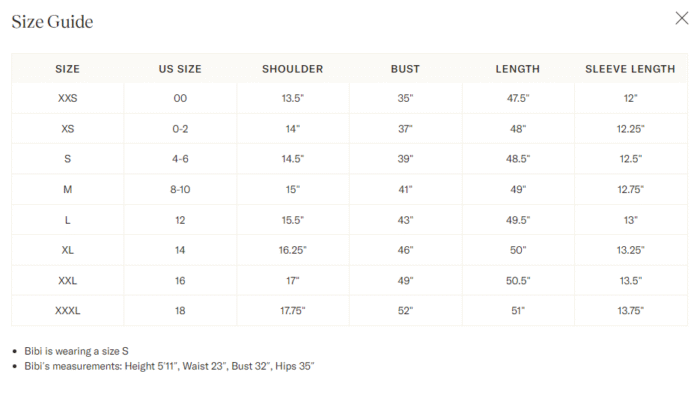Click the SHOULDER column header
Image resolution: width=700 pixels, height=395 pixels.
click(292, 69)
